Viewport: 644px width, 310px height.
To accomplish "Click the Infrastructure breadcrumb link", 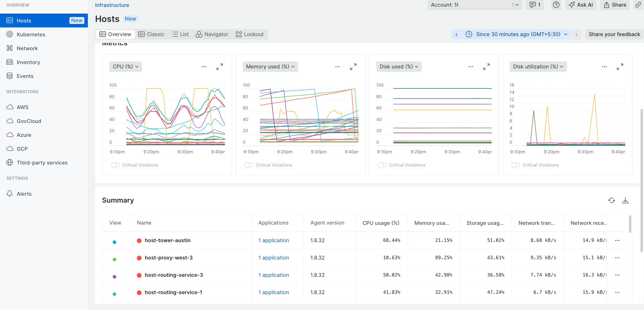I will click(x=112, y=5).
